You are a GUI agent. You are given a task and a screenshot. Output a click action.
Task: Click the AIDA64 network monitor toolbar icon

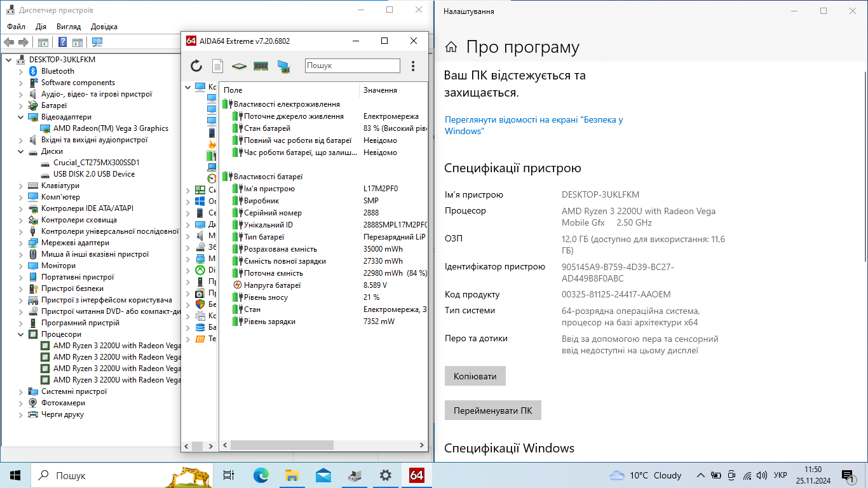coord(283,66)
